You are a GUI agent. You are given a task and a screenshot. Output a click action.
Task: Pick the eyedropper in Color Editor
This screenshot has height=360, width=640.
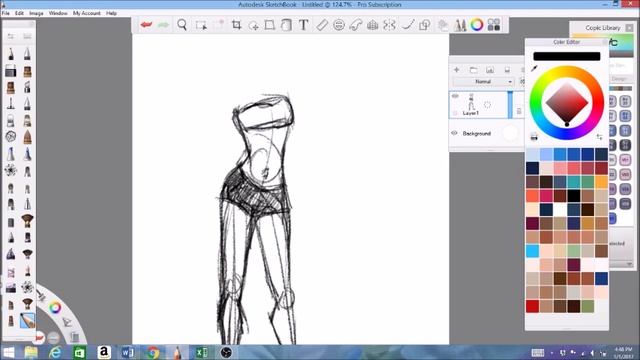[534, 69]
